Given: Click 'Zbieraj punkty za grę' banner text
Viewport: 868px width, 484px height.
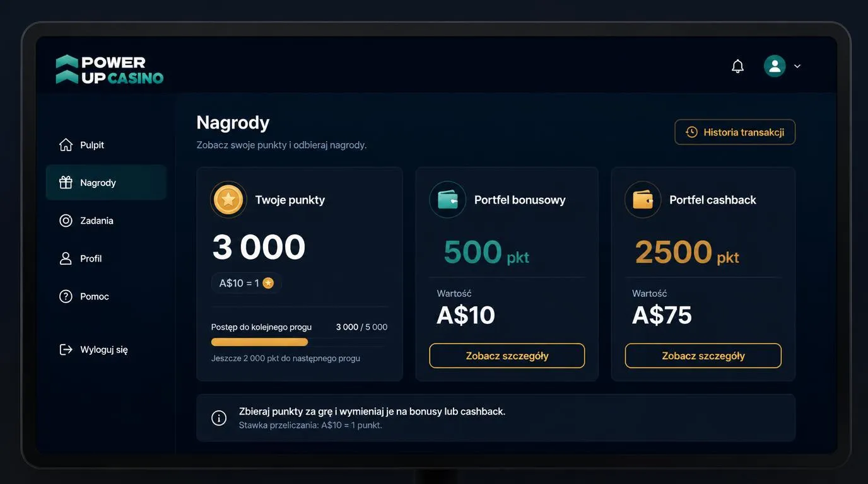Looking at the screenshot, I should coord(372,412).
